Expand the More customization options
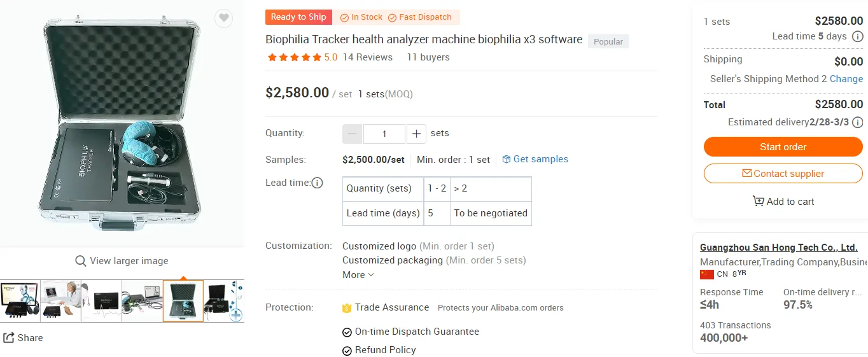The height and width of the screenshot is (357, 868). coord(358,275)
